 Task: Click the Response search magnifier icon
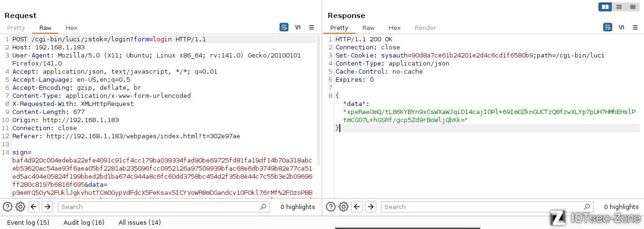coord(587,207)
